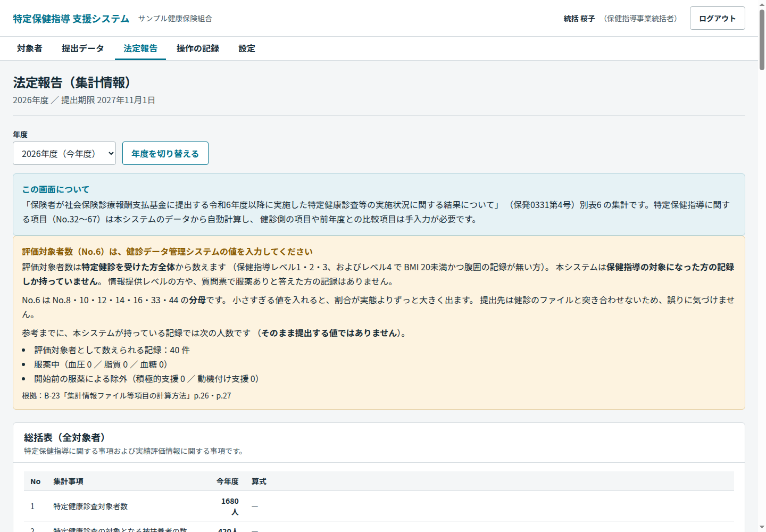
Task: Click the 特定保健指導 支援システム title link
Action: [71, 19]
